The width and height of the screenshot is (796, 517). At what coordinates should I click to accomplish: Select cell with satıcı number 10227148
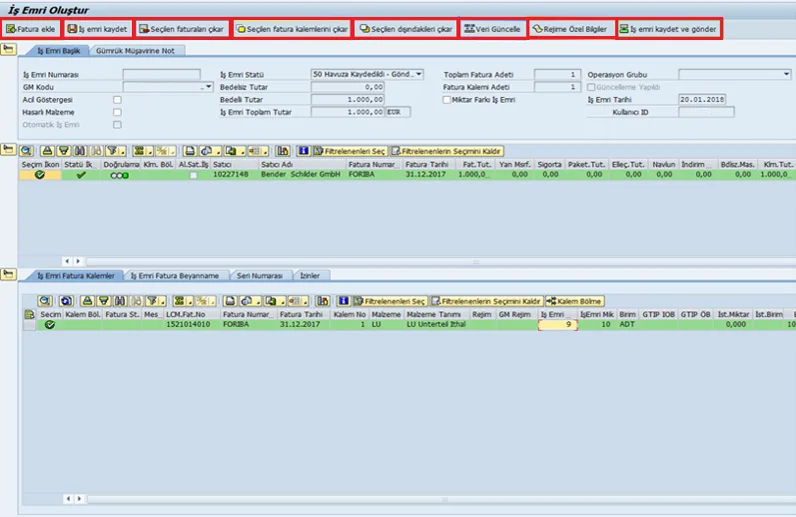(x=234, y=175)
